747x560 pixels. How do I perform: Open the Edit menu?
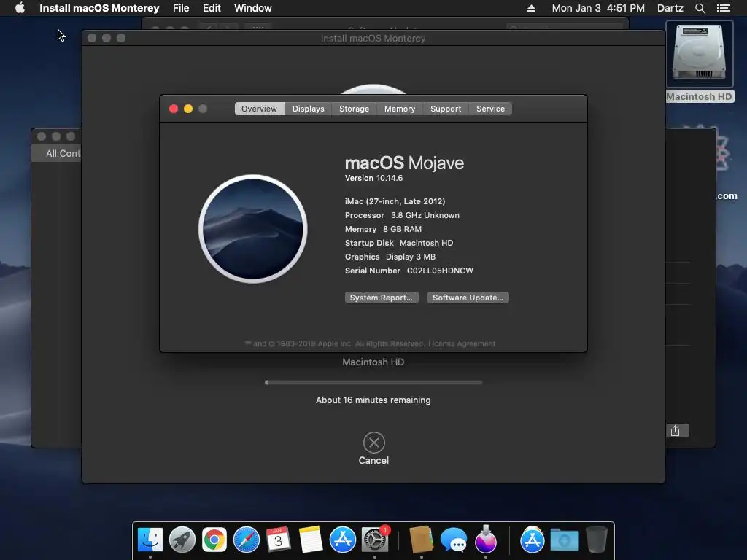click(212, 8)
